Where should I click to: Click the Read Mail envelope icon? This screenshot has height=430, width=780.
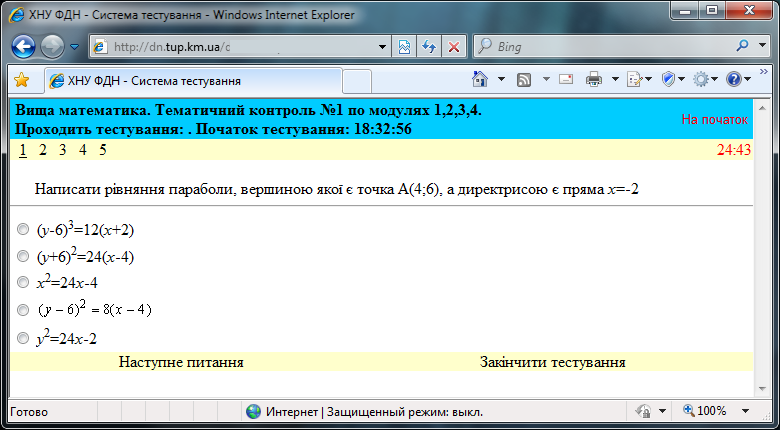click(566, 80)
